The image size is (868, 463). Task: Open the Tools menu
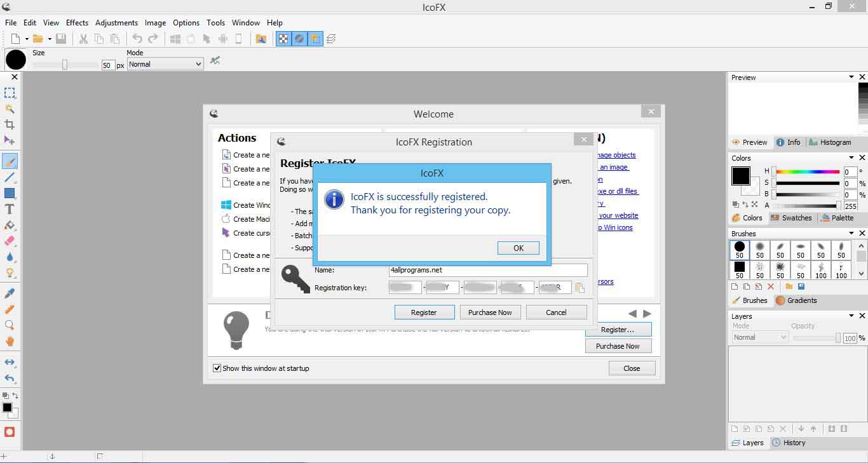[x=216, y=22]
